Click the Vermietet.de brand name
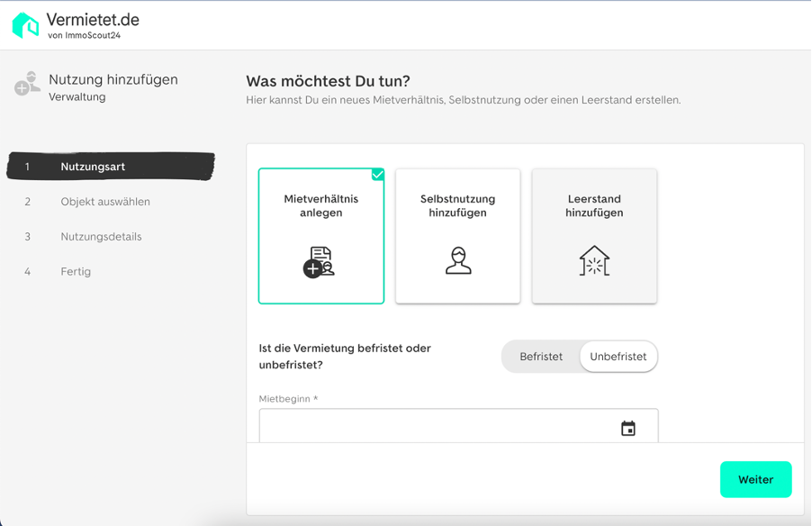 93,20
